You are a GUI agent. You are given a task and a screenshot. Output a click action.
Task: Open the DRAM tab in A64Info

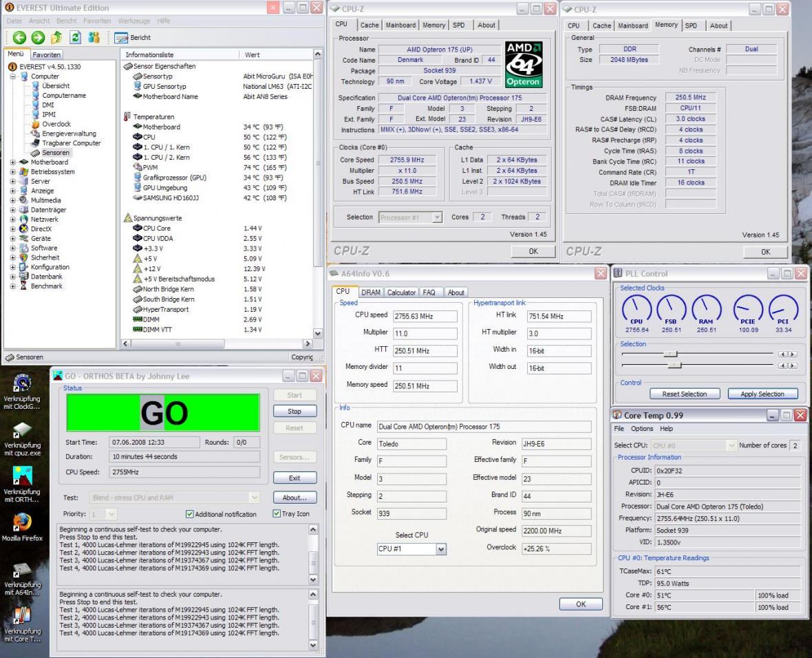[x=371, y=293]
